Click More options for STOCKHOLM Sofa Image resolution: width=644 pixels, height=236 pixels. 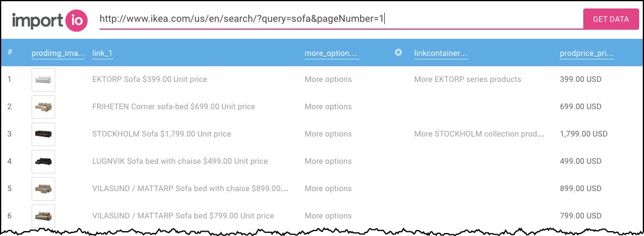pyautogui.click(x=328, y=134)
